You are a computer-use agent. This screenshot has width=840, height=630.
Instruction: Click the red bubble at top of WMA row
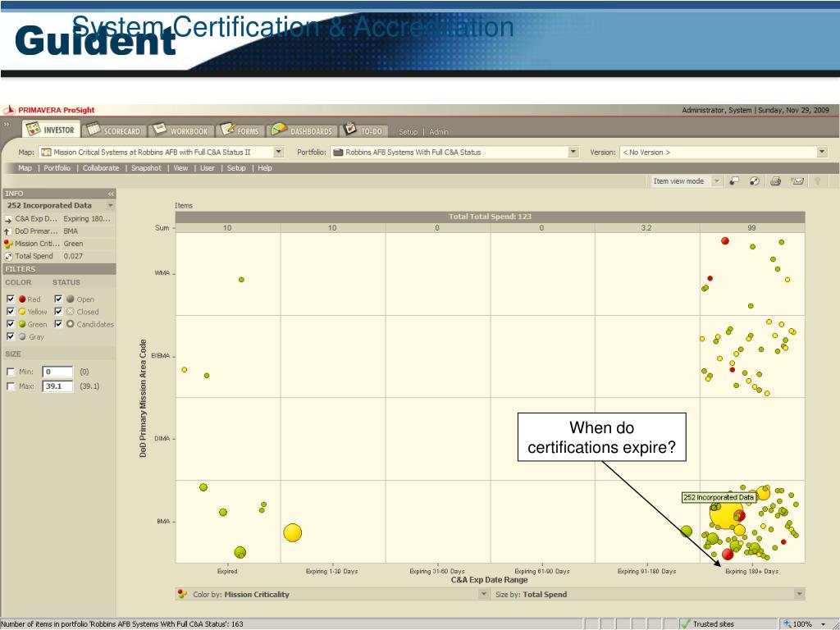pos(725,241)
